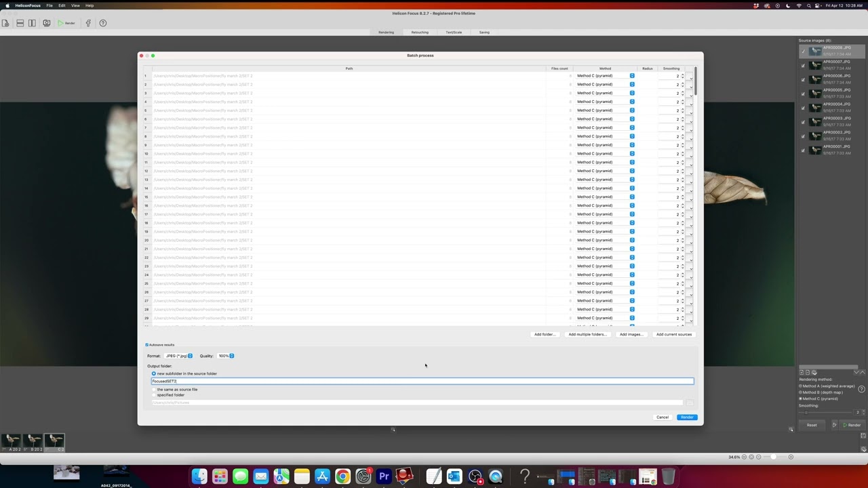Open Messages from the dock

tap(240, 477)
